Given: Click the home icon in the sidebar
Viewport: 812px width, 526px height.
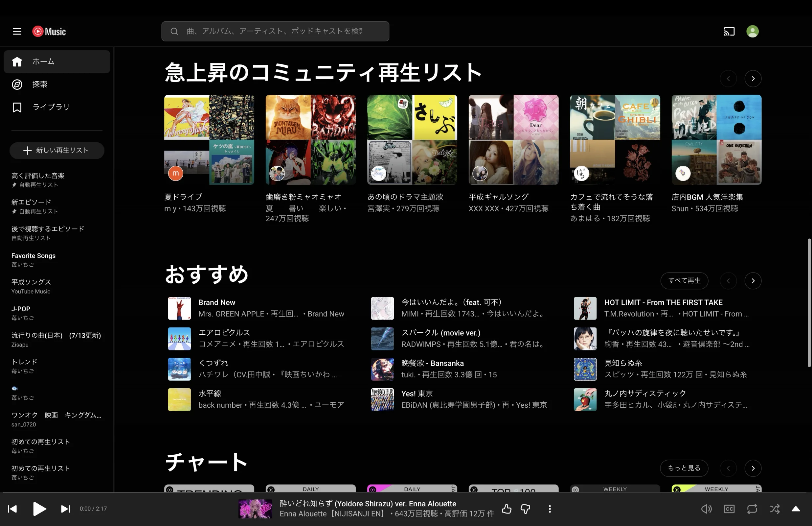Looking at the screenshot, I should click(17, 61).
